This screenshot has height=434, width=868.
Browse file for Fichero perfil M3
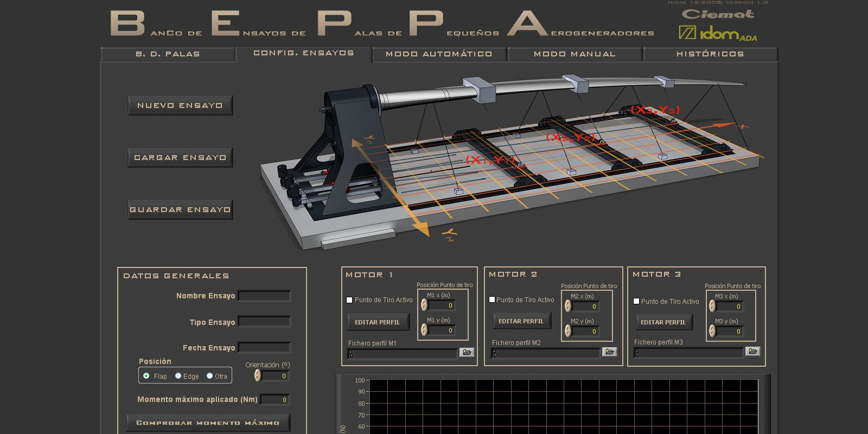coord(752,352)
